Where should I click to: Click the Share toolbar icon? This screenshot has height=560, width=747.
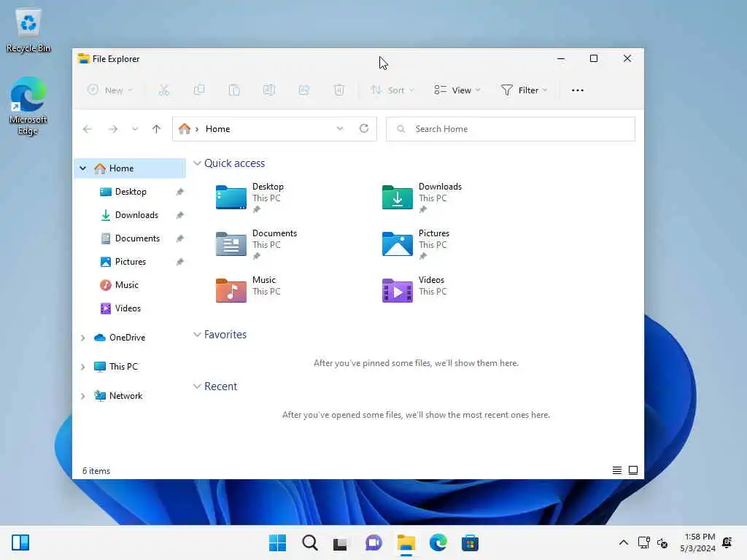click(x=304, y=90)
